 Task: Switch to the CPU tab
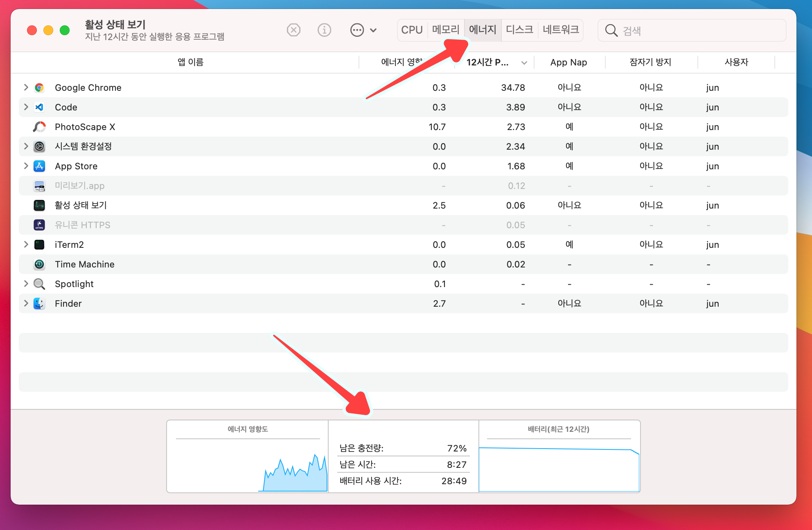tap(412, 30)
